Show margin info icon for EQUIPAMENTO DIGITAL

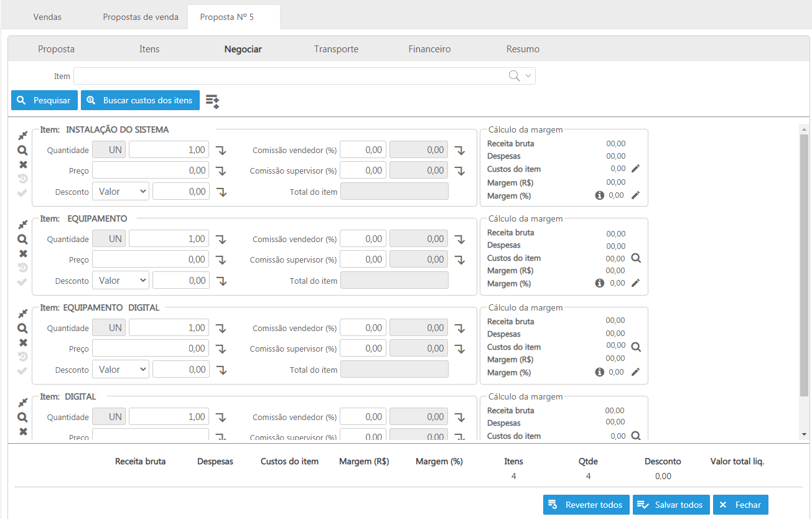click(600, 372)
